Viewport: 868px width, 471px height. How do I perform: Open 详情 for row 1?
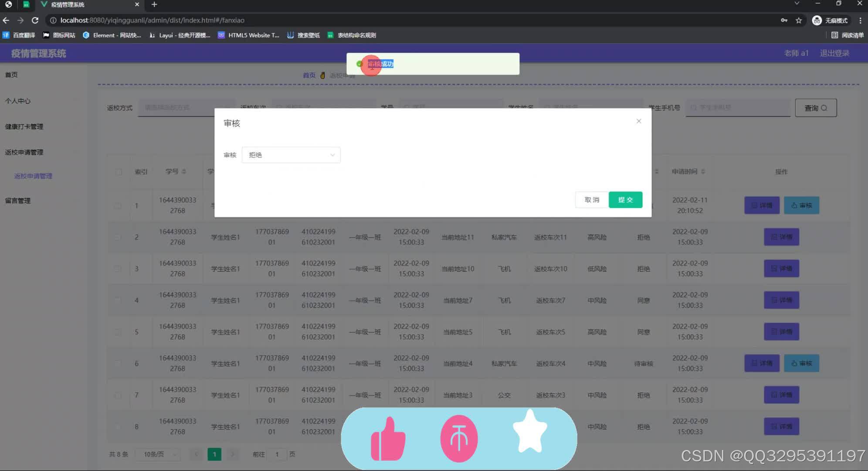(x=762, y=205)
